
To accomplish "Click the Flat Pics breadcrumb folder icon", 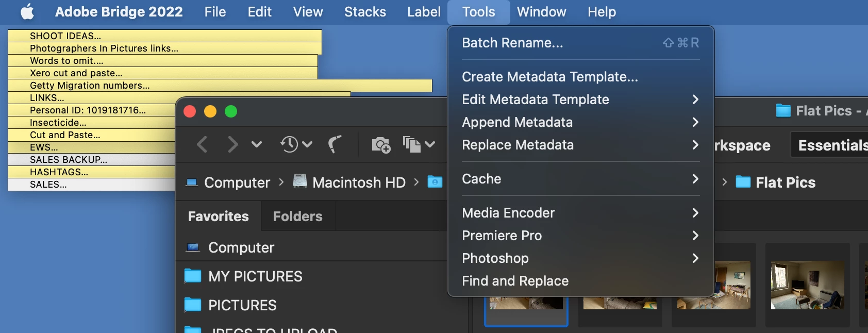I will coord(743,181).
